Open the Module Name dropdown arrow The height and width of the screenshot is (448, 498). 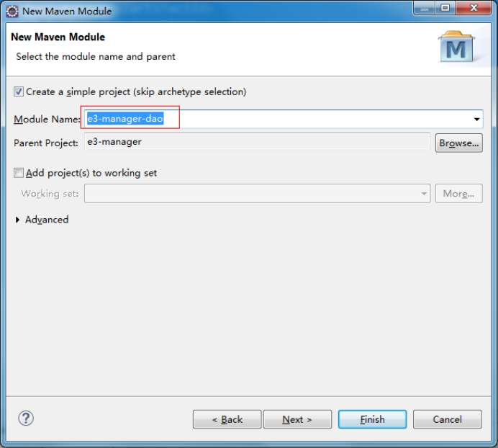(x=476, y=120)
